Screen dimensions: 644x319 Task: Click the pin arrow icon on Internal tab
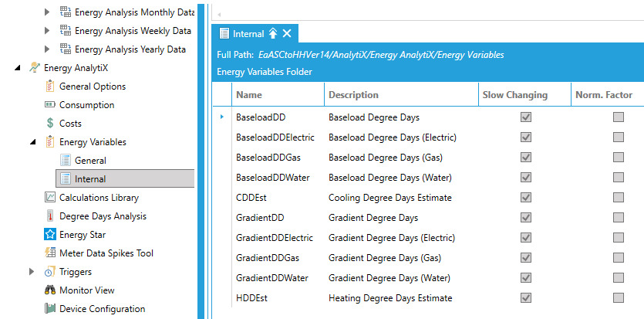(x=272, y=33)
